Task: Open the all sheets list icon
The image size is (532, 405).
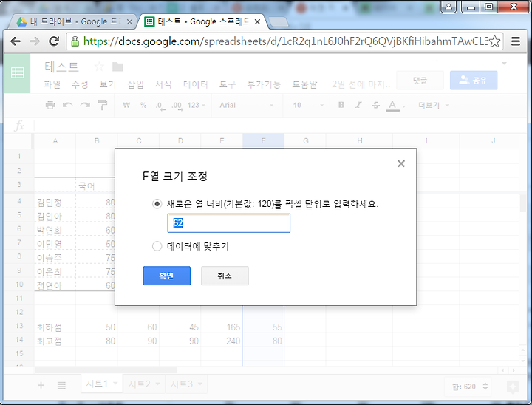Action: coord(61,385)
